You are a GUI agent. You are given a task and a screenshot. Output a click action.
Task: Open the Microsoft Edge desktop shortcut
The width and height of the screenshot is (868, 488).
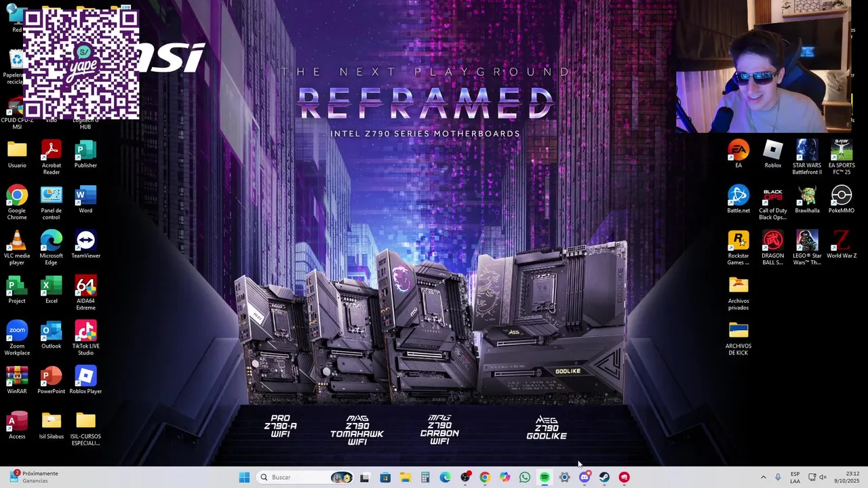[52, 248]
